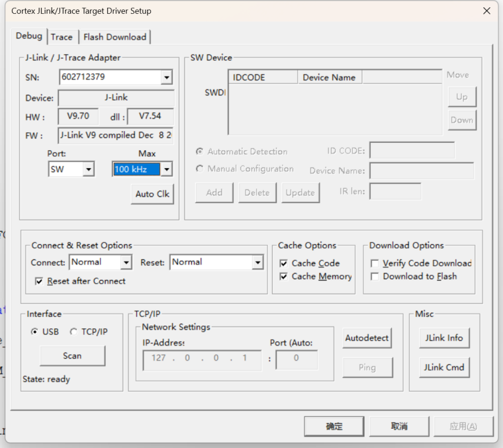503x448 pixels.
Task: Enable Download to Flash checkbox
Action: [375, 277]
